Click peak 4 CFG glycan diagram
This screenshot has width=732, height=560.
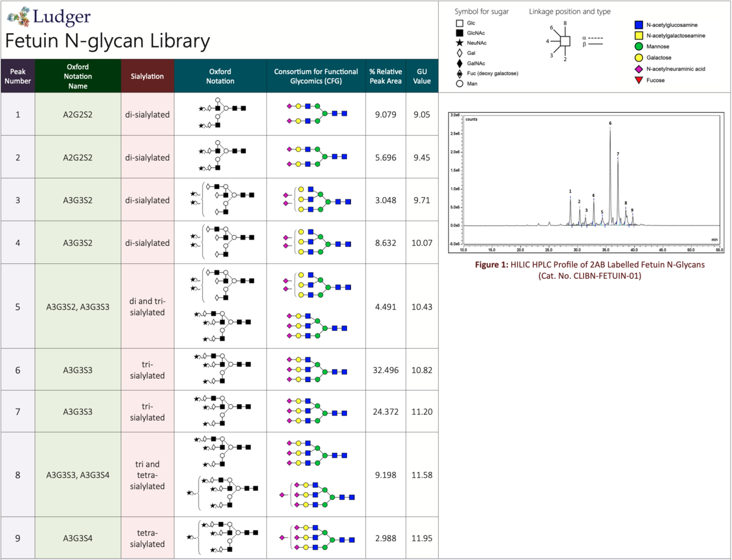317,242
